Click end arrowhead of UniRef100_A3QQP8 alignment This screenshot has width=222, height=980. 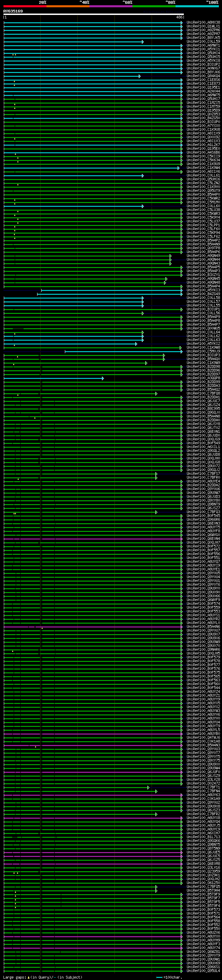(103, 378)
